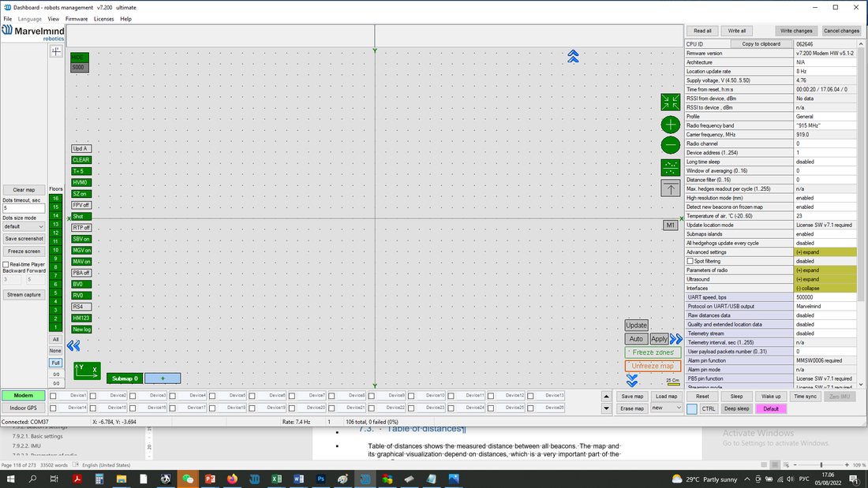The height and width of the screenshot is (488, 868).
Task: Click the green X-Y axes icon
Action: pos(87,371)
